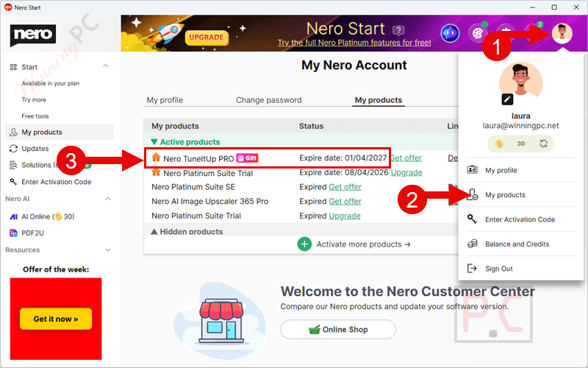This screenshot has width=588, height=368.
Task: Click the PDF2U app icon
Action: click(x=13, y=233)
